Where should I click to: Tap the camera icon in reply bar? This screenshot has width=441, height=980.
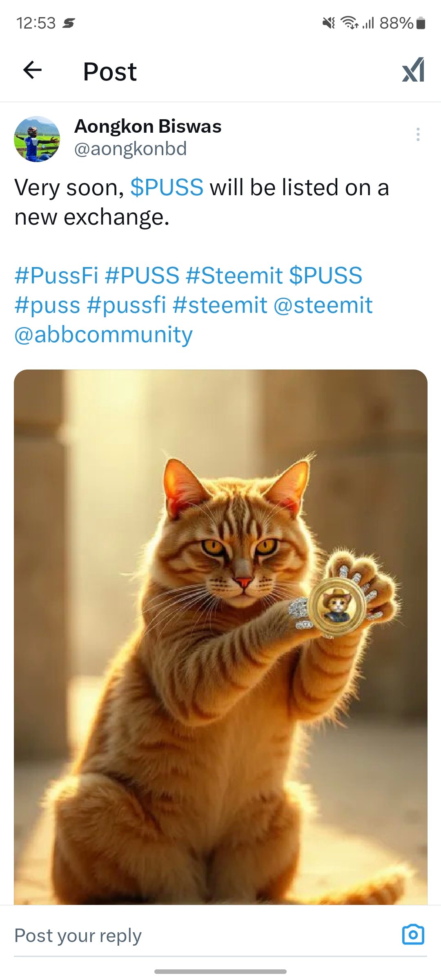[413, 935]
